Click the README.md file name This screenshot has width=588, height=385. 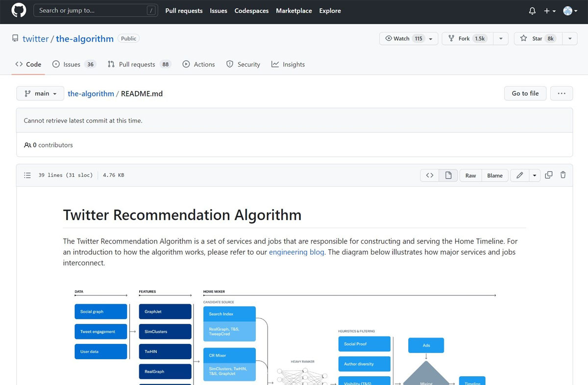(x=142, y=94)
